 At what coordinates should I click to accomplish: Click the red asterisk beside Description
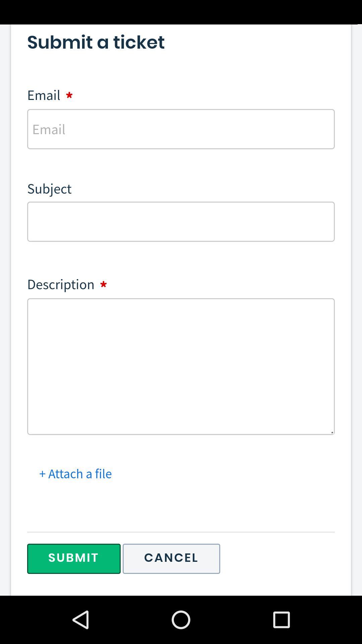(103, 285)
